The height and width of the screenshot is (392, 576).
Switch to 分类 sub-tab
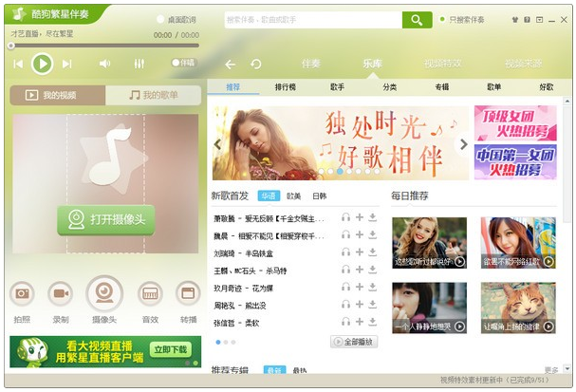389,87
